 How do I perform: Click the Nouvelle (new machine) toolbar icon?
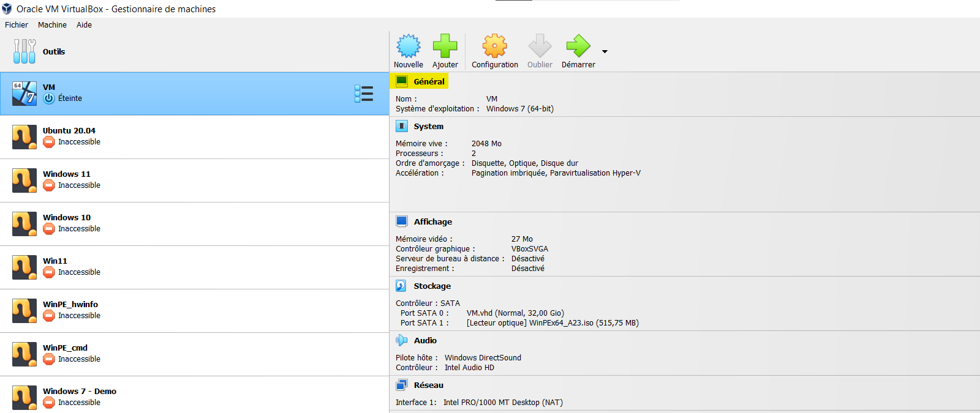pyautogui.click(x=409, y=47)
